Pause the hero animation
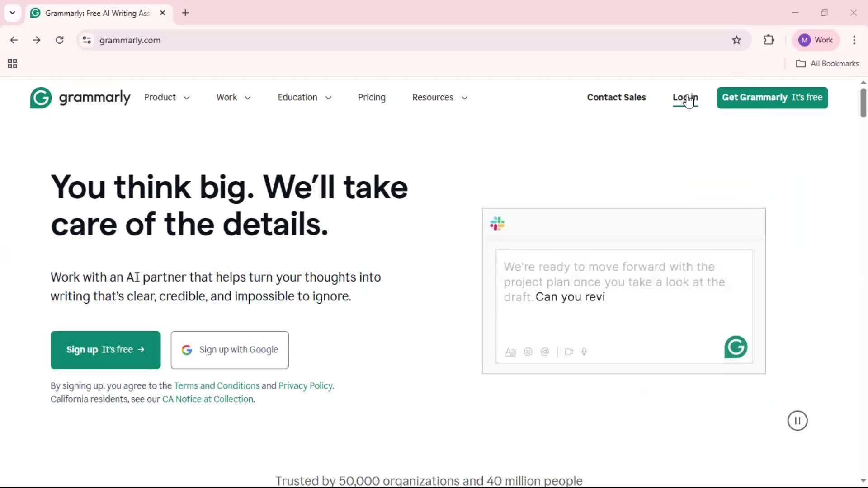The image size is (868, 488). tap(797, 421)
